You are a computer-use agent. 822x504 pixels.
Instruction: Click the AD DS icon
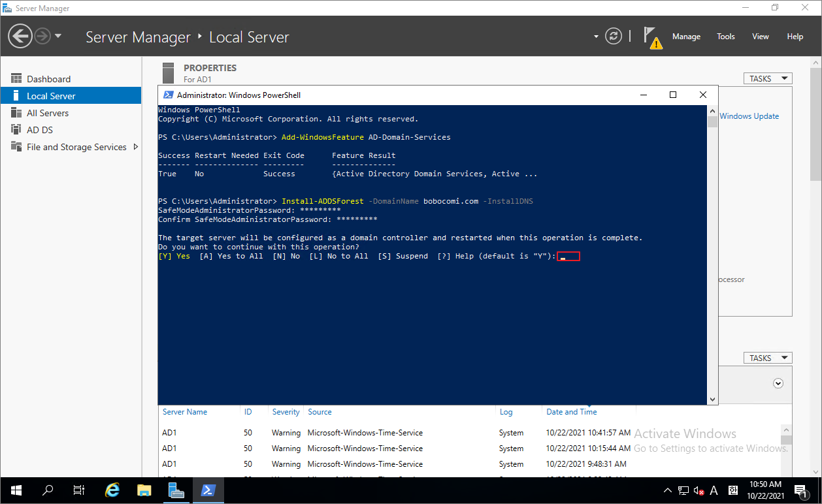tap(16, 129)
